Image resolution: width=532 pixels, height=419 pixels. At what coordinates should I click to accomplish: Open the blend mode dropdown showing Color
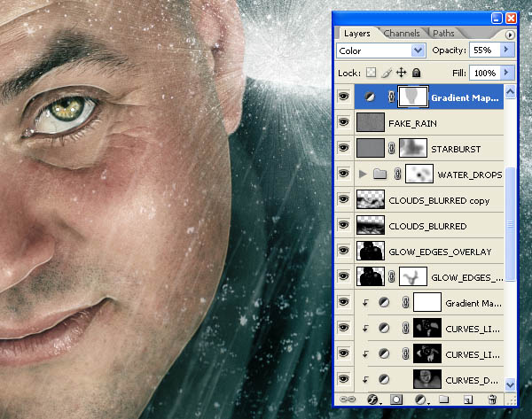point(381,50)
